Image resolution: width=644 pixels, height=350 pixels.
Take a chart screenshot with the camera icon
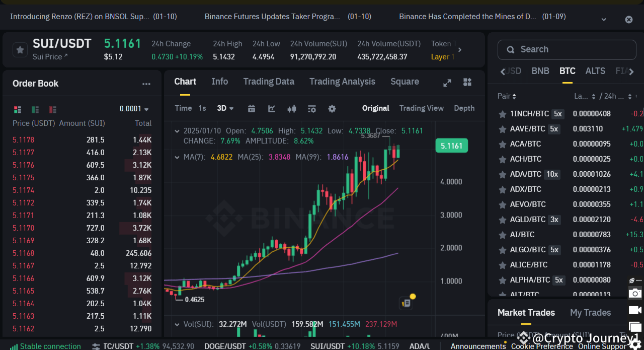(635, 293)
